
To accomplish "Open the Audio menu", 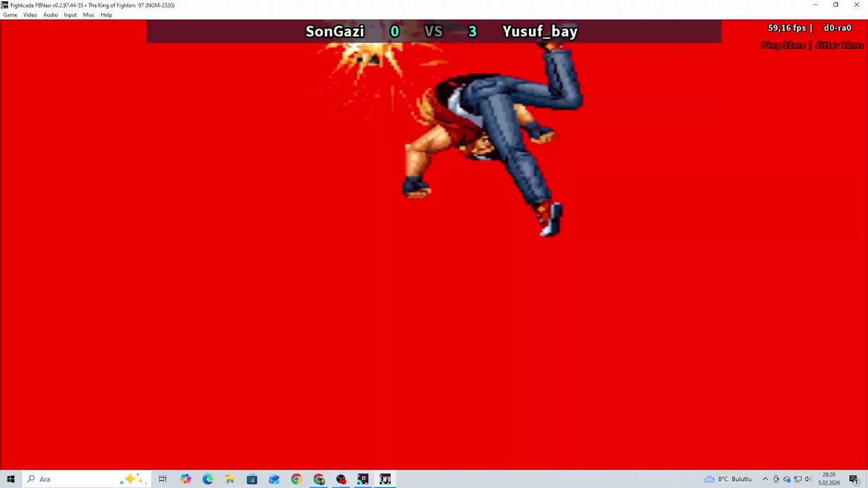I will point(50,15).
